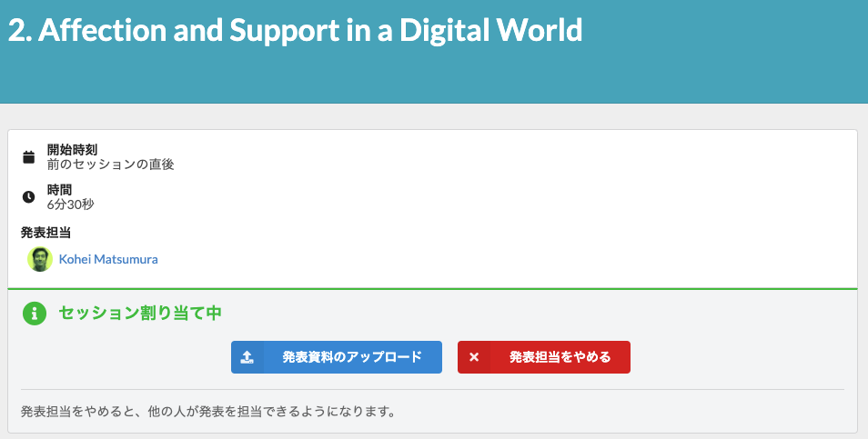Image resolution: width=868 pixels, height=439 pixels.
Task: Select the 開始時刻 label
Action: 72,149
